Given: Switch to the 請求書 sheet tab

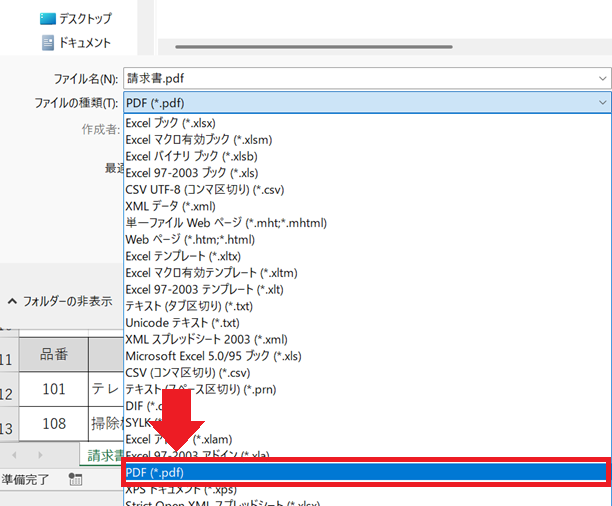Looking at the screenshot, I should [x=103, y=455].
